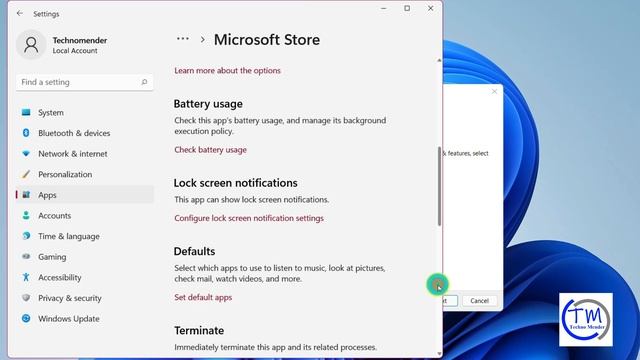640x360 pixels.
Task: Click the Accounts person icon
Action: (x=26, y=216)
